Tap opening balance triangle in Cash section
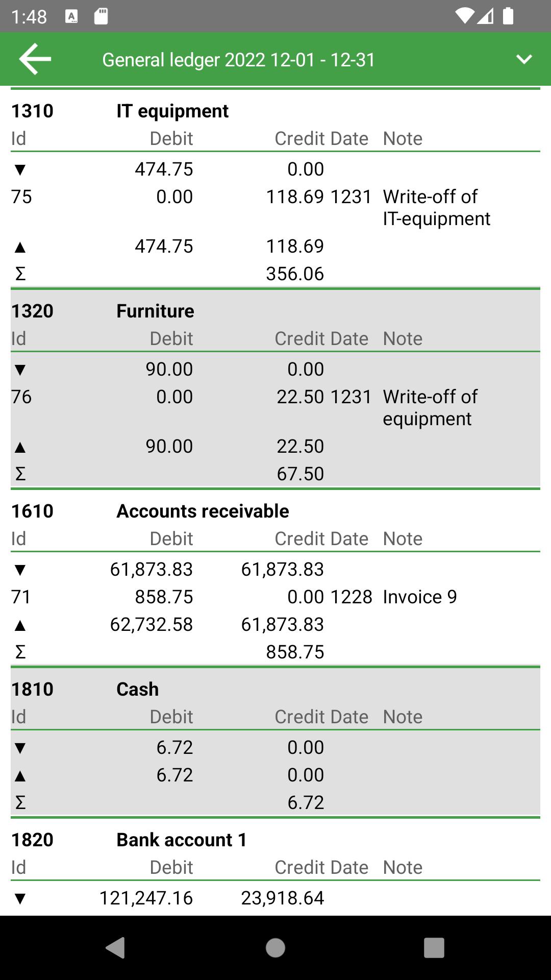The image size is (551, 980). point(20,748)
